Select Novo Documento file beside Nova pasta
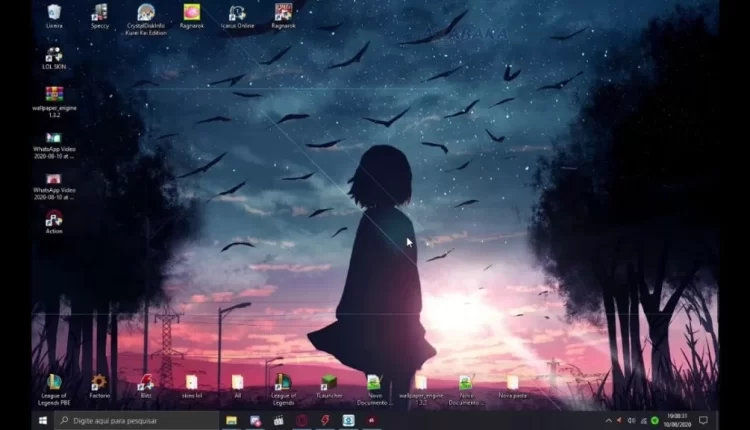 [466, 390]
